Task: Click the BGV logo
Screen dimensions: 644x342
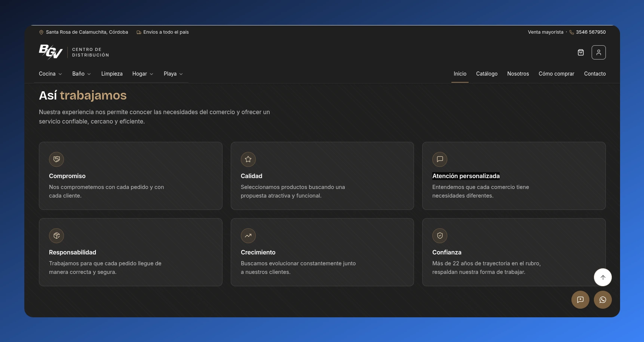Action: pos(50,52)
